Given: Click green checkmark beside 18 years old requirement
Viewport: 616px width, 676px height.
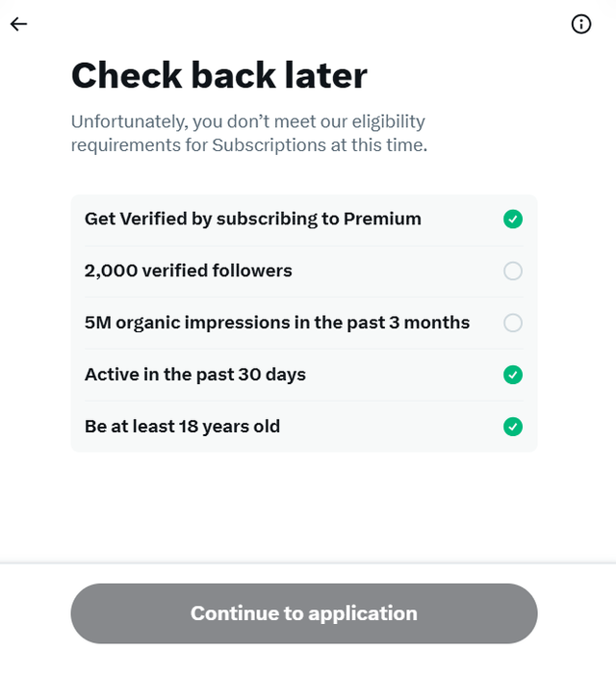Looking at the screenshot, I should pos(513,427).
